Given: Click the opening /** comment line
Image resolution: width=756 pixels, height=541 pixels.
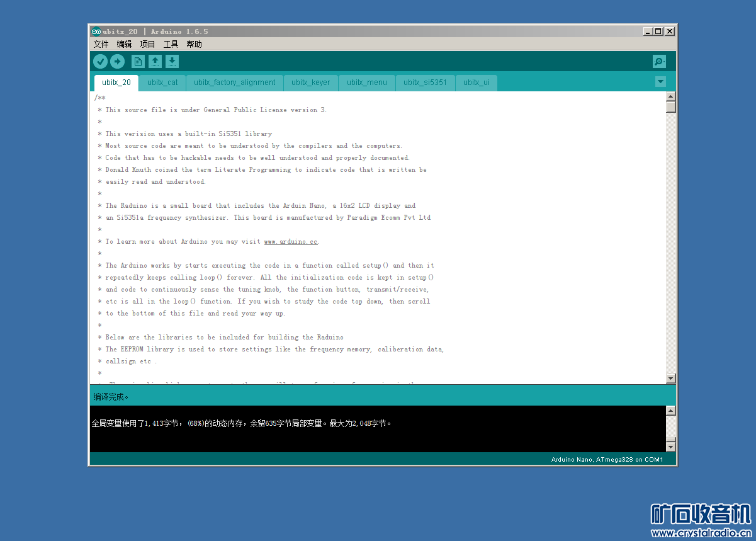Looking at the screenshot, I should [x=100, y=98].
